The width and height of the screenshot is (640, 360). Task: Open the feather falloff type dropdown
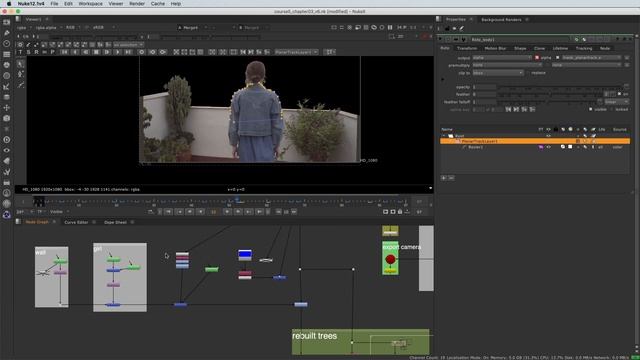[x=616, y=102]
